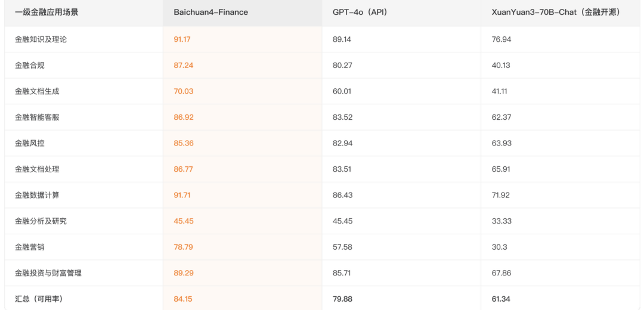
Task: Click the XuanYuan total score 61.34
Action: pyautogui.click(x=501, y=299)
